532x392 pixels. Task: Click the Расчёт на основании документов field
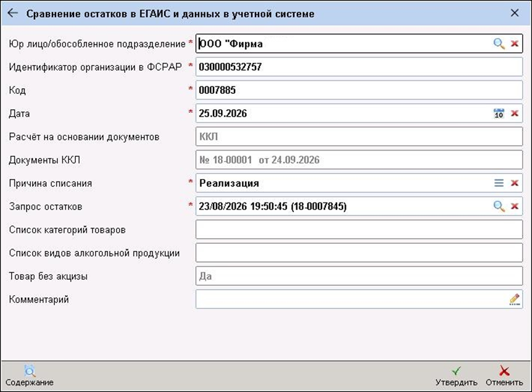(x=359, y=136)
